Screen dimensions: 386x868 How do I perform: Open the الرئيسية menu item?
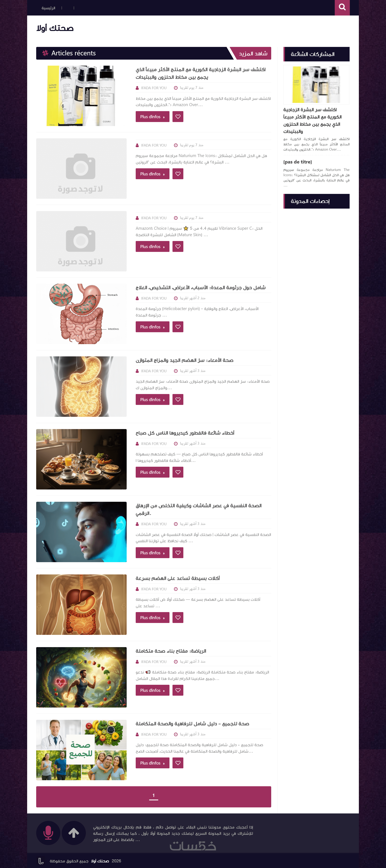coord(48,8)
